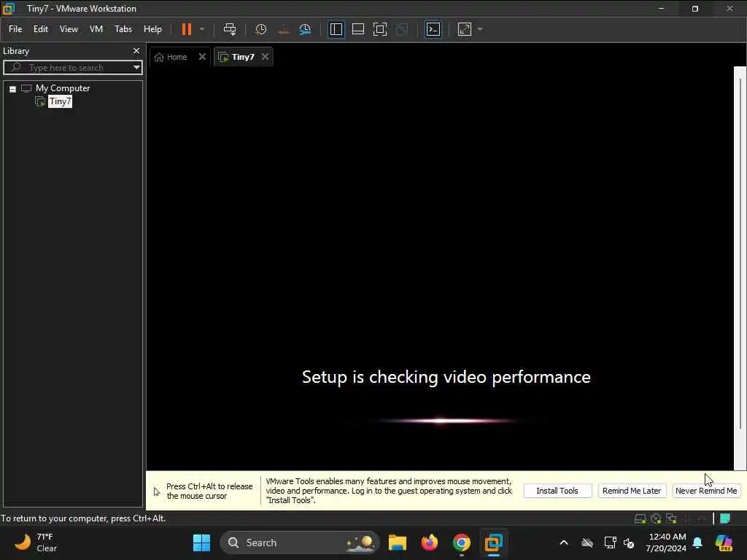747x560 pixels.
Task: Show hidden system tray icons chevron
Action: [564, 542]
